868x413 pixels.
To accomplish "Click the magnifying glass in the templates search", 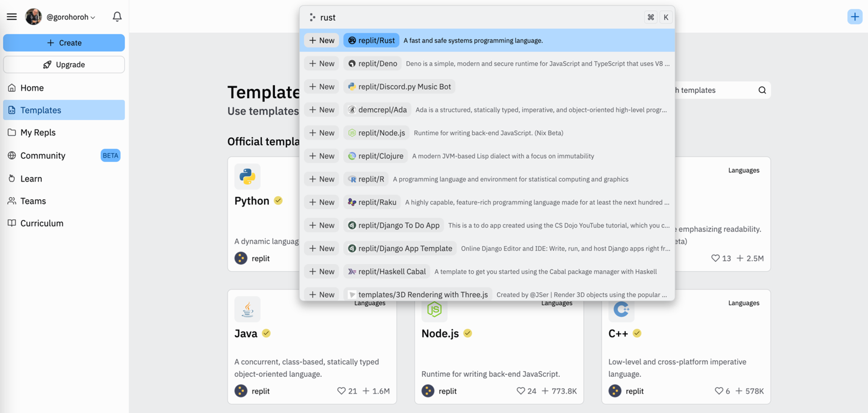I will (762, 90).
